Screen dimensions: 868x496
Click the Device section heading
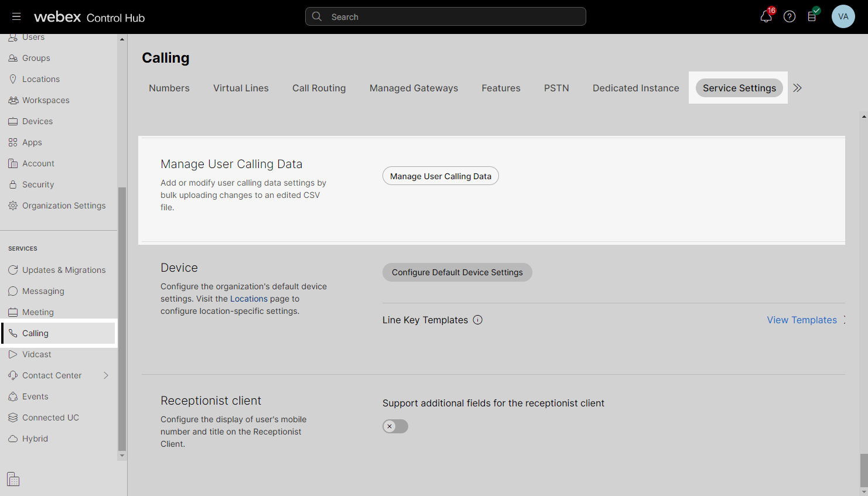179,268
